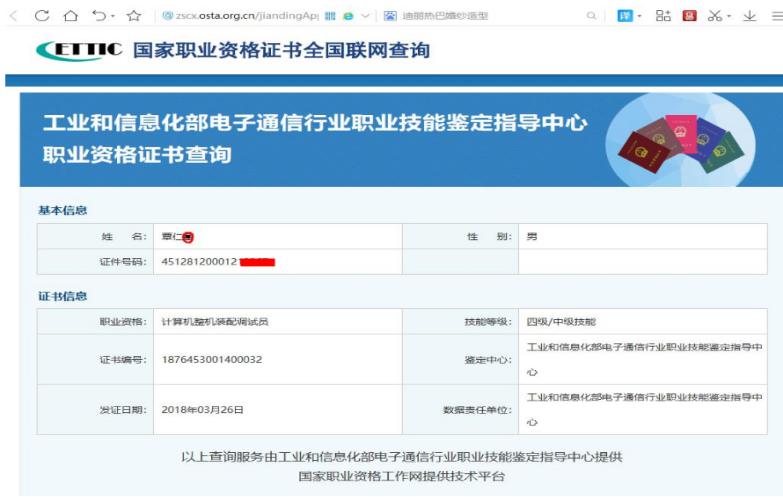Reload the page with the refresh icon
This screenshot has width=783, height=497.
42,16
